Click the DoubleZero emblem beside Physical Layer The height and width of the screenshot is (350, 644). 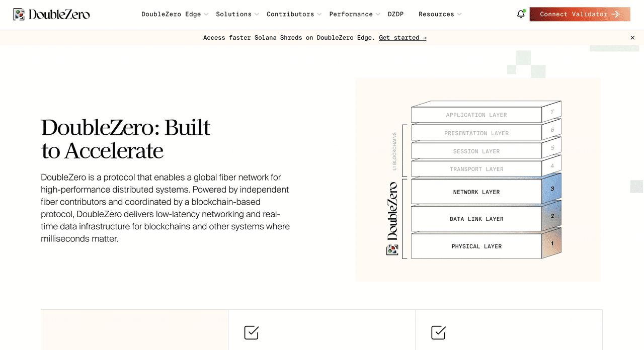tap(392, 249)
